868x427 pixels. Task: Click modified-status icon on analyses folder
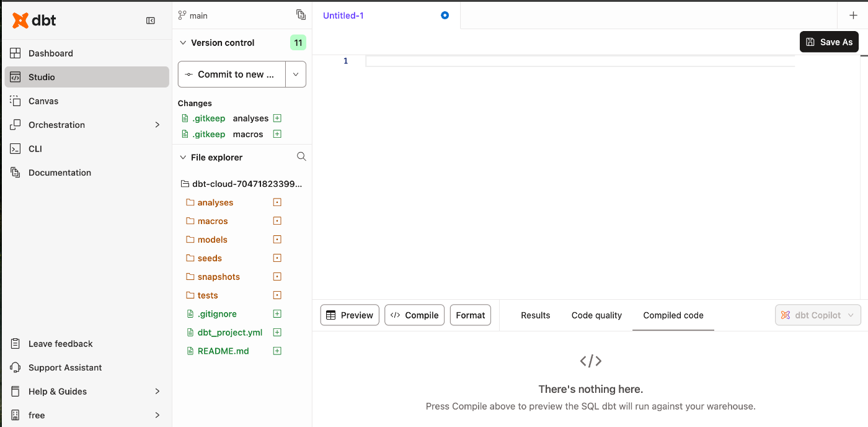(x=277, y=202)
